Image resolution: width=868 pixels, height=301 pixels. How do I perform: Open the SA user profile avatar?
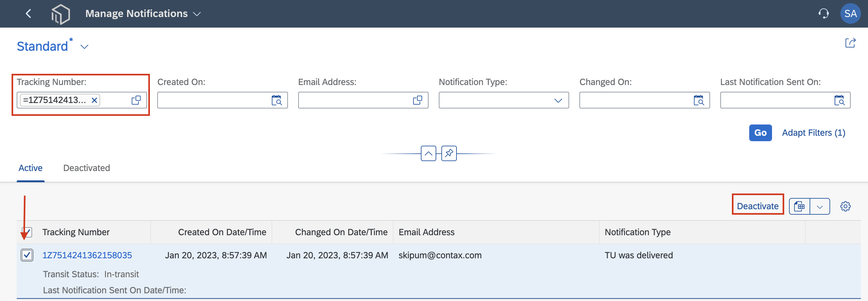pyautogui.click(x=850, y=13)
